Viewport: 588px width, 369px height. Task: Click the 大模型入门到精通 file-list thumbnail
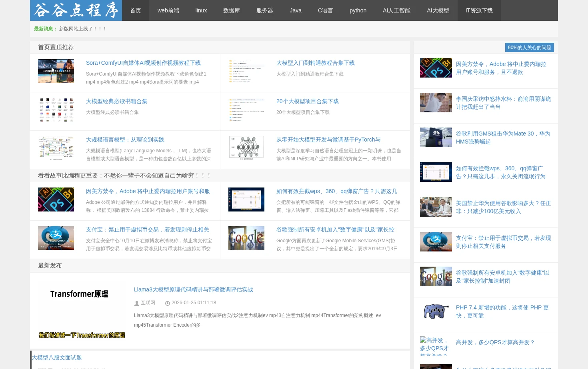coord(246,71)
